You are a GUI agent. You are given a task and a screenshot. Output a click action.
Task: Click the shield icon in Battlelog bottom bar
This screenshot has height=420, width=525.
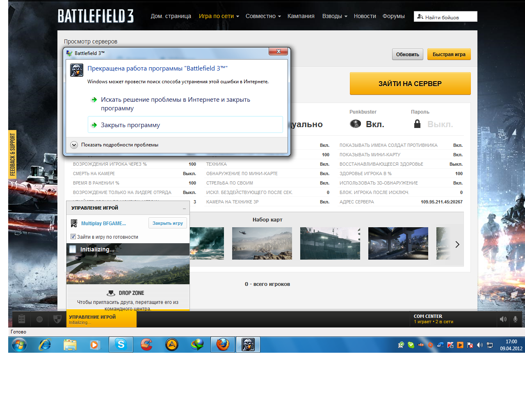[x=57, y=319]
